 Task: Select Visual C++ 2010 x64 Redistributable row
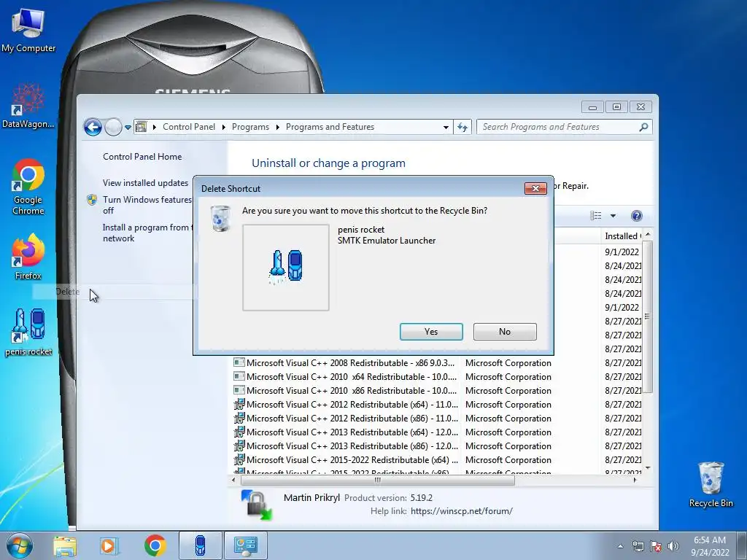[436, 377]
